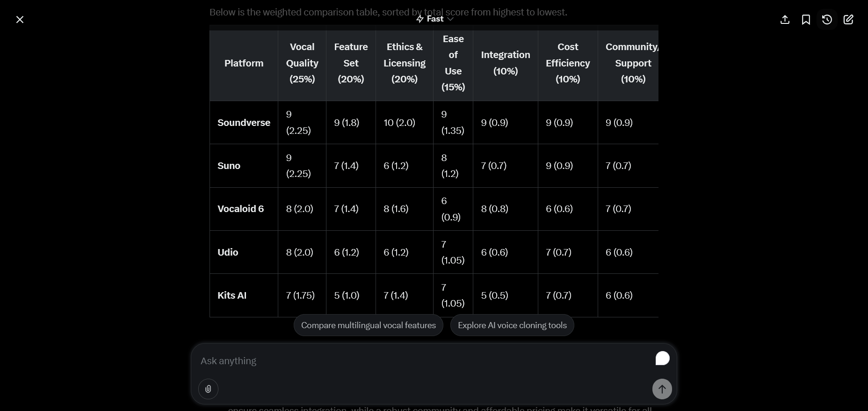The height and width of the screenshot is (411, 868).
Task: Click the paperclip attach icon
Action: tap(208, 389)
